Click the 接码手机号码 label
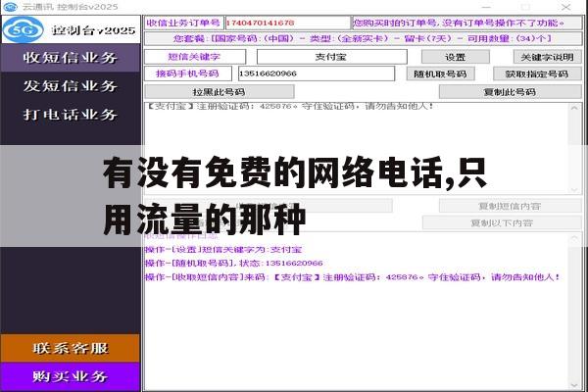 (188, 73)
